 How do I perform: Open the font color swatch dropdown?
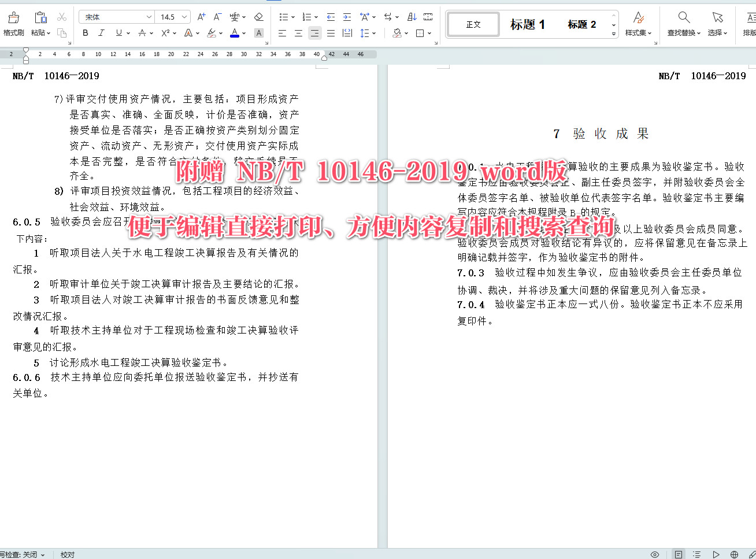tap(234, 32)
